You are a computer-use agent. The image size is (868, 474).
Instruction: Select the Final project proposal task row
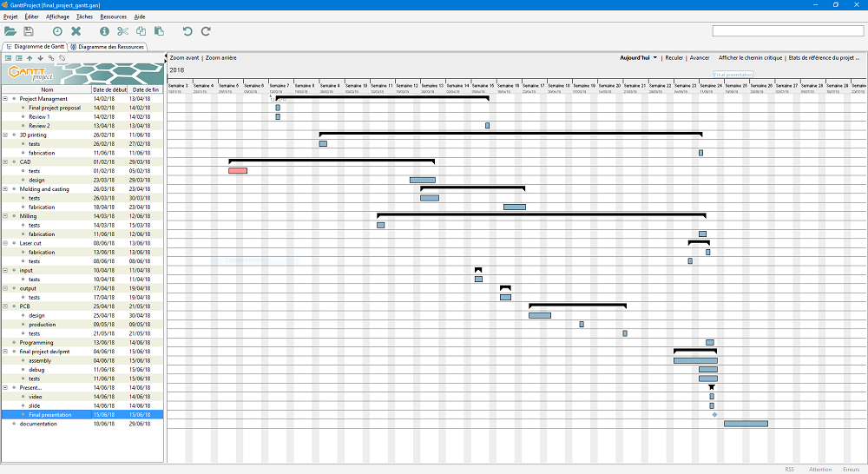[83, 108]
